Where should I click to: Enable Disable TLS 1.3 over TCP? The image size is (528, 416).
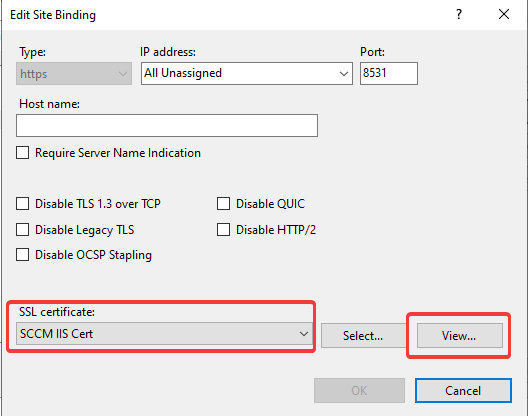pos(23,204)
